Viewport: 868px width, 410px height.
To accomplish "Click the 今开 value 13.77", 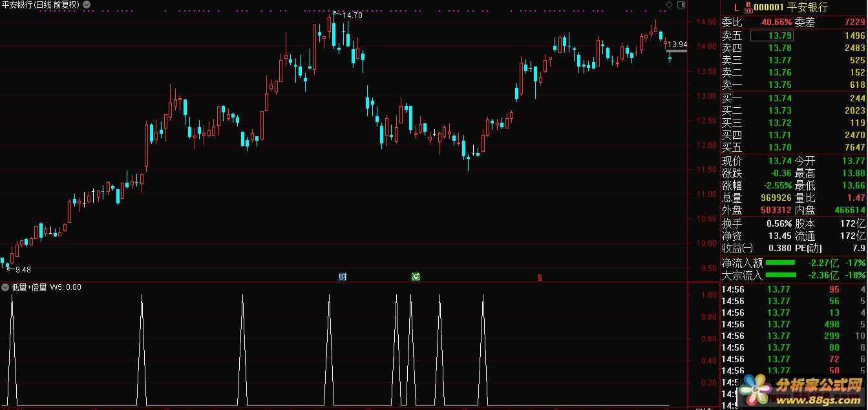I will pyautogui.click(x=854, y=161).
